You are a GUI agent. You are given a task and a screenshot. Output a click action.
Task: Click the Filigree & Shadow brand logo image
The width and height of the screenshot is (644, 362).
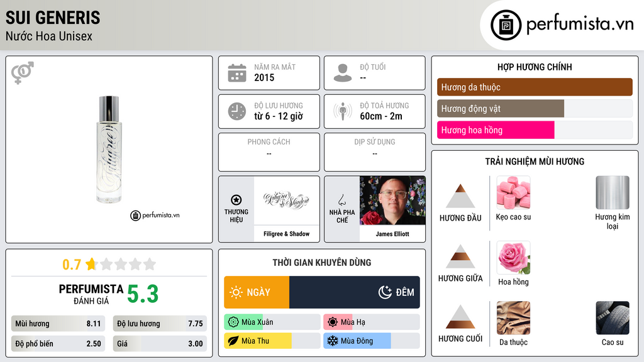[286, 200]
